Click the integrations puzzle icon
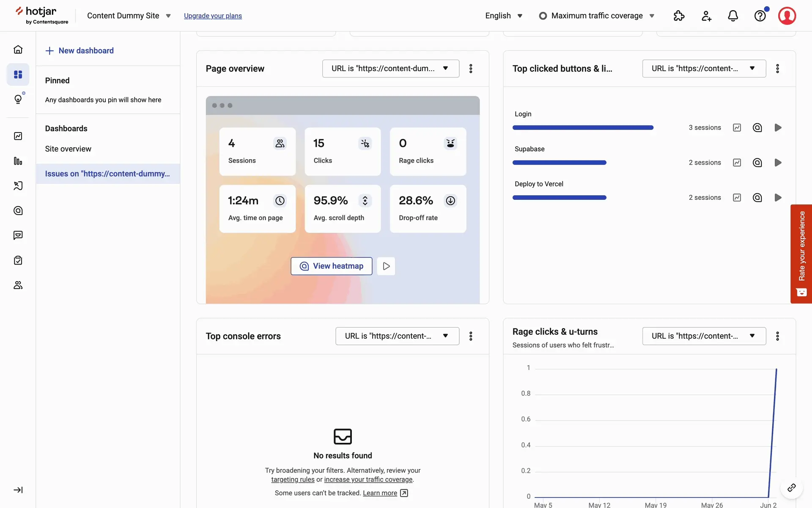The width and height of the screenshot is (812, 508). point(679,16)
